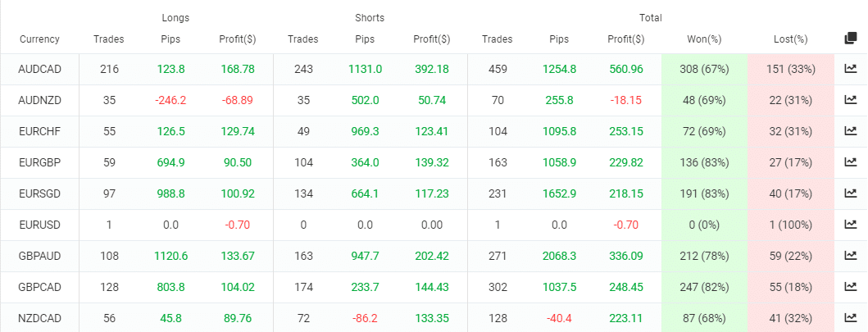The width and height of the screenshot is (868, 332).
Task: Open the chart icon for AUDNZD row
Action: [x=850, y=100]
